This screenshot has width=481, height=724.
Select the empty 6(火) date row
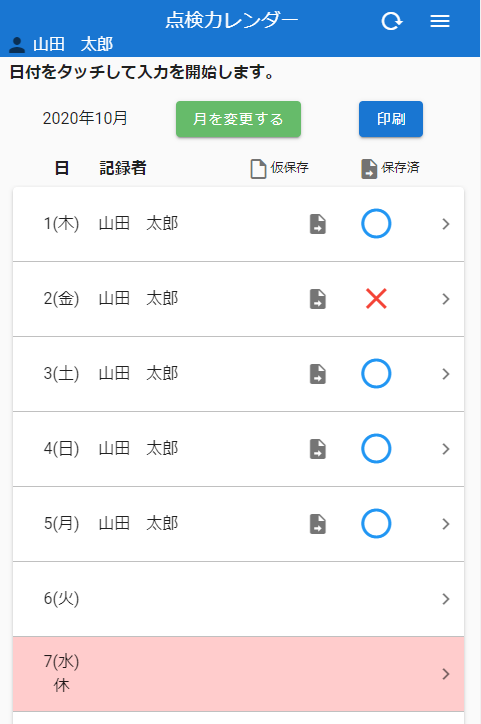pyautogui.click(x=238, y=599)
